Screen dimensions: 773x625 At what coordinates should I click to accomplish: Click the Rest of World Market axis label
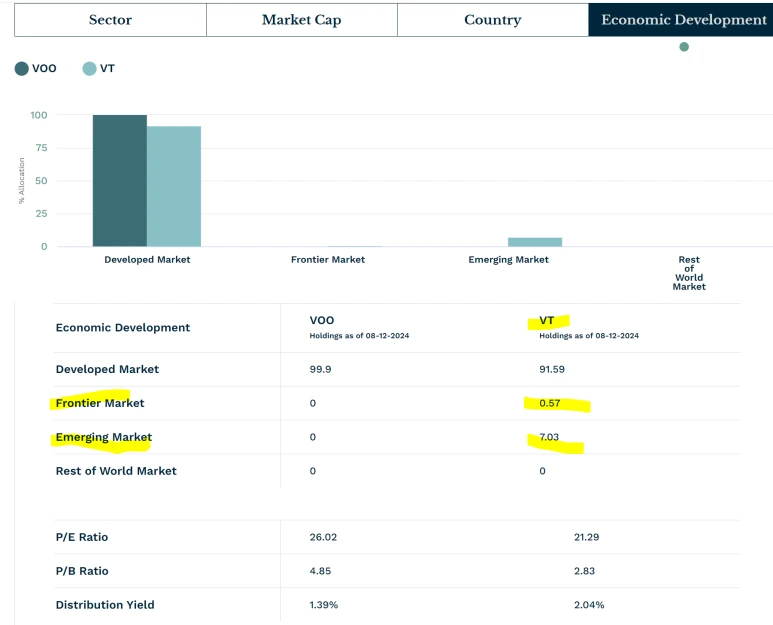coord(689,273)
